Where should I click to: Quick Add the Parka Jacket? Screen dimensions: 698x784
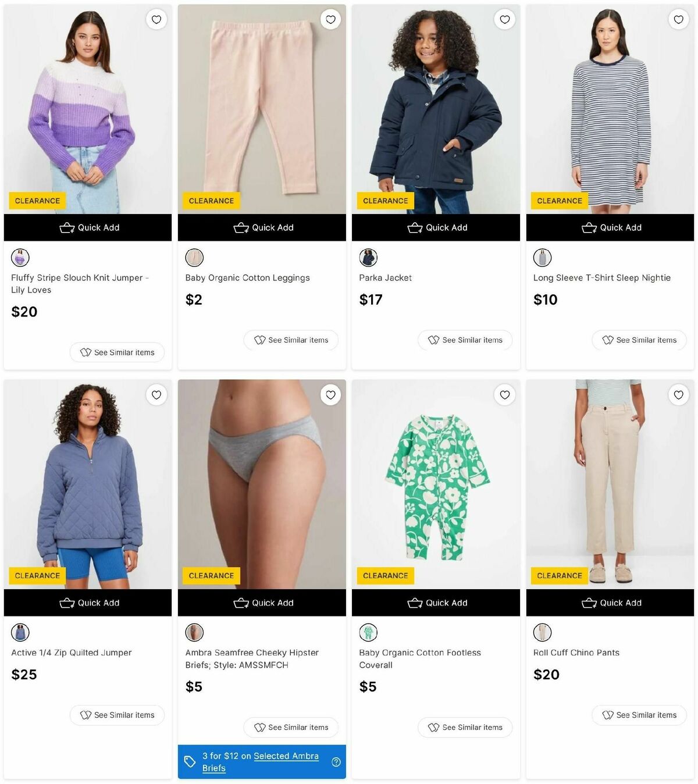point(436,227)
